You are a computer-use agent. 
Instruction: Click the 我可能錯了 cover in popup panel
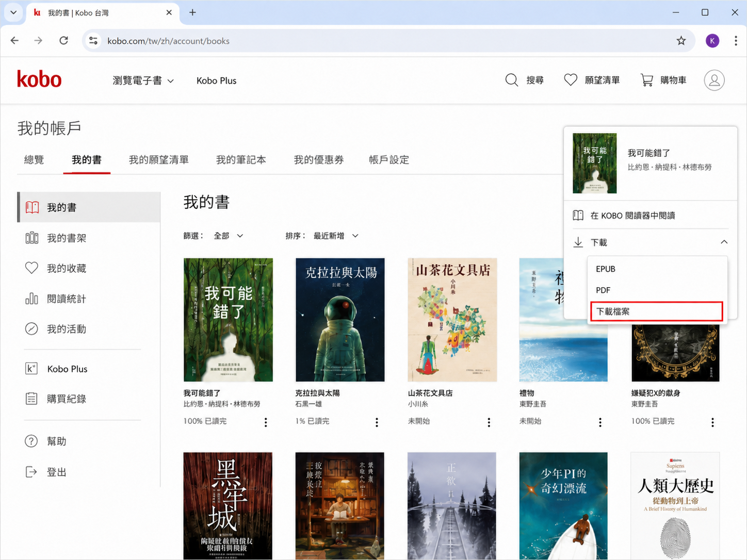coord(594,163)
